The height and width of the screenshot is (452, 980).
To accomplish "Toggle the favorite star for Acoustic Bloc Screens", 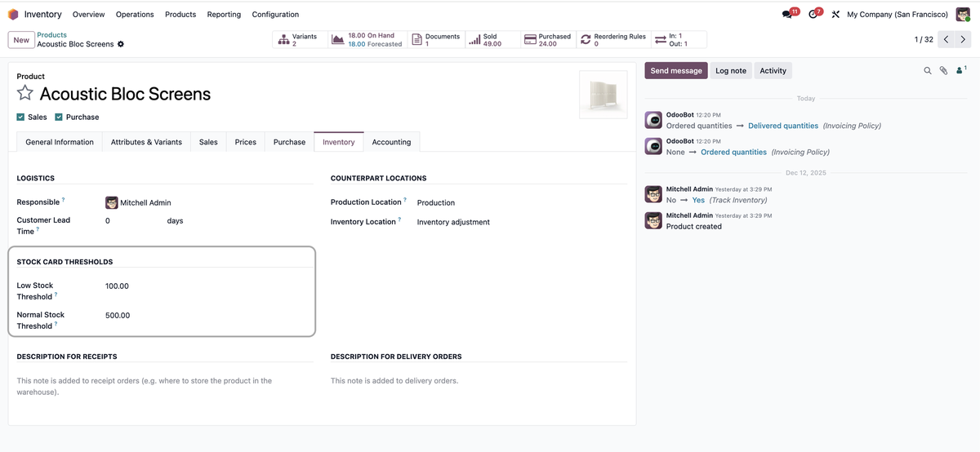I will click(25, 93).
